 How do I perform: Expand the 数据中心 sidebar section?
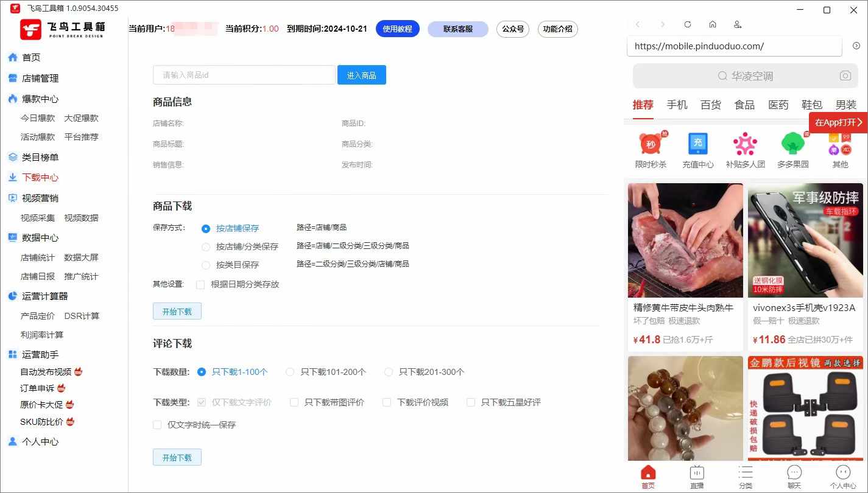click(x=40, y=237)
